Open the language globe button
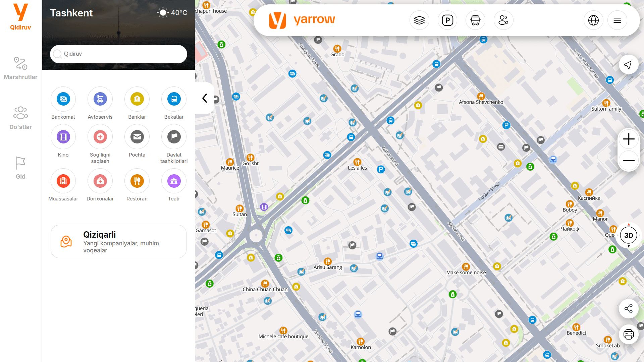This screenshot has width=644, height=362. coord(593,20)
